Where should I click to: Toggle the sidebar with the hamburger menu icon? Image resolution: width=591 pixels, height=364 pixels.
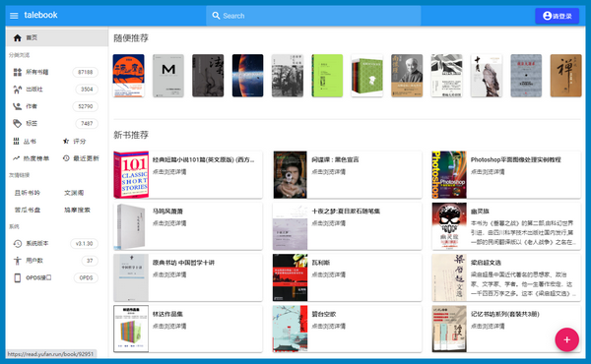coord(14,16)
